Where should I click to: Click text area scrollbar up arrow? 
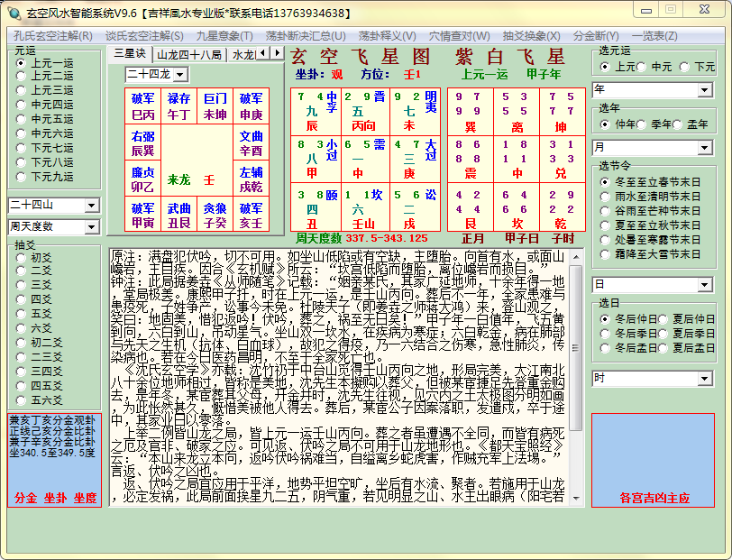pos(576,257)
